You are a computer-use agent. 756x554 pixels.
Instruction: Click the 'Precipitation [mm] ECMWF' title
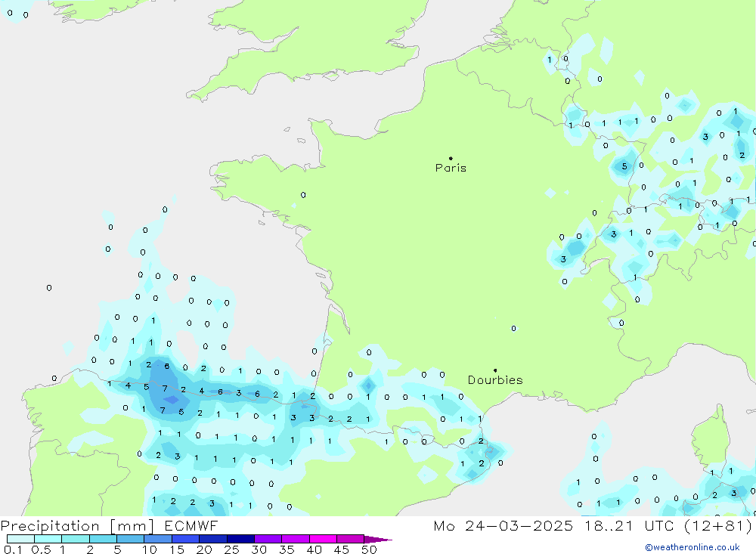110,525
